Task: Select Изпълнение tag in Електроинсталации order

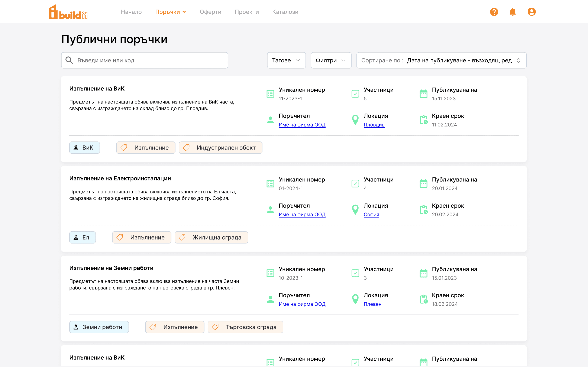Action: 142,237
